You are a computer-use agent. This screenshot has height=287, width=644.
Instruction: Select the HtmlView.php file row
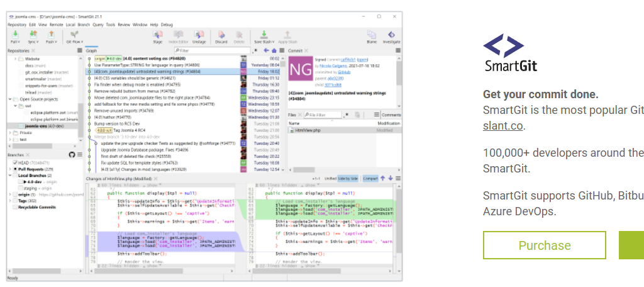(x=344, y=130)
